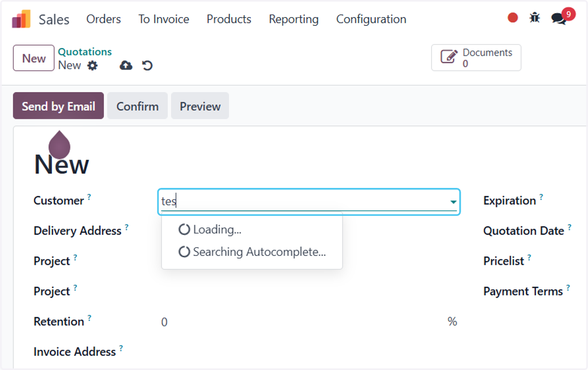Click the Loading... dropdown entry
The image size is (588, 370).
(252, 229)
